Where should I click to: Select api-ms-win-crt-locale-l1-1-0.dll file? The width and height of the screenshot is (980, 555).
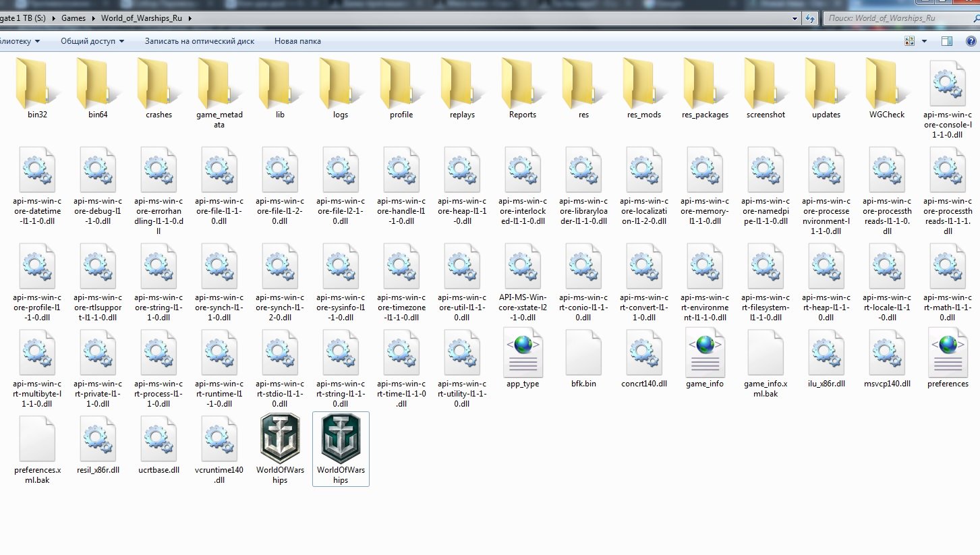point(888,282)
